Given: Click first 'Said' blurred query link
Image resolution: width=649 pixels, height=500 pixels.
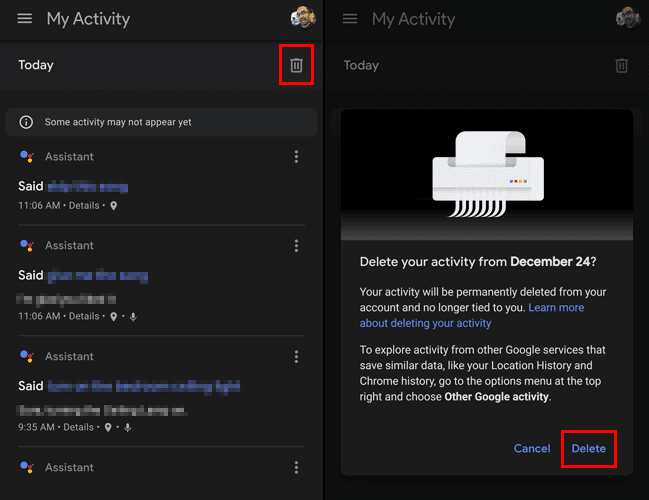Looking at the screenshot, I should (88, 187).
